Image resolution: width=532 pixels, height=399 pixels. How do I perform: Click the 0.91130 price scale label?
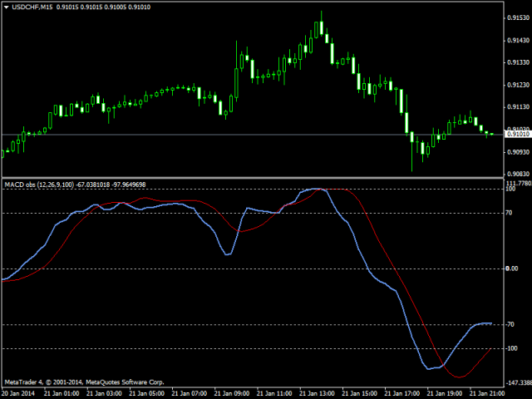click(x=518, y=107)
